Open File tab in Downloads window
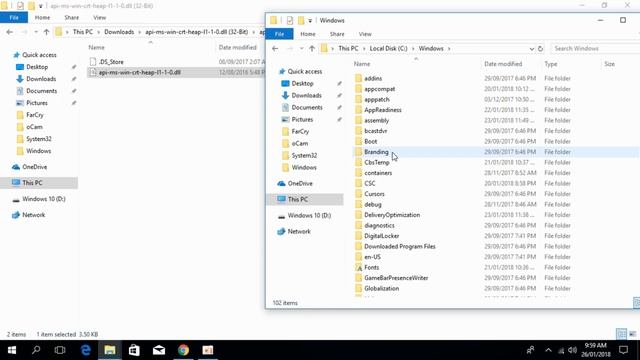The width and height of the screenshot is (640, 360). (14, 18)
